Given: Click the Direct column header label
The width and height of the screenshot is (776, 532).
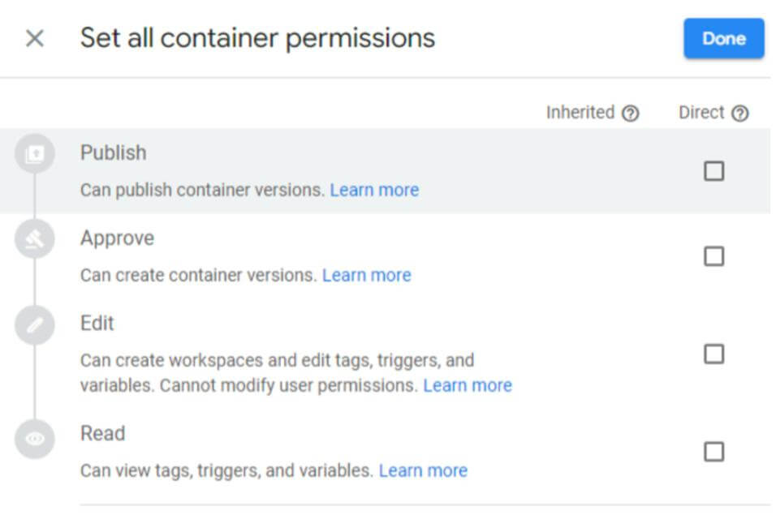Looking at the screenshot, I should click(x=701, y=113).
